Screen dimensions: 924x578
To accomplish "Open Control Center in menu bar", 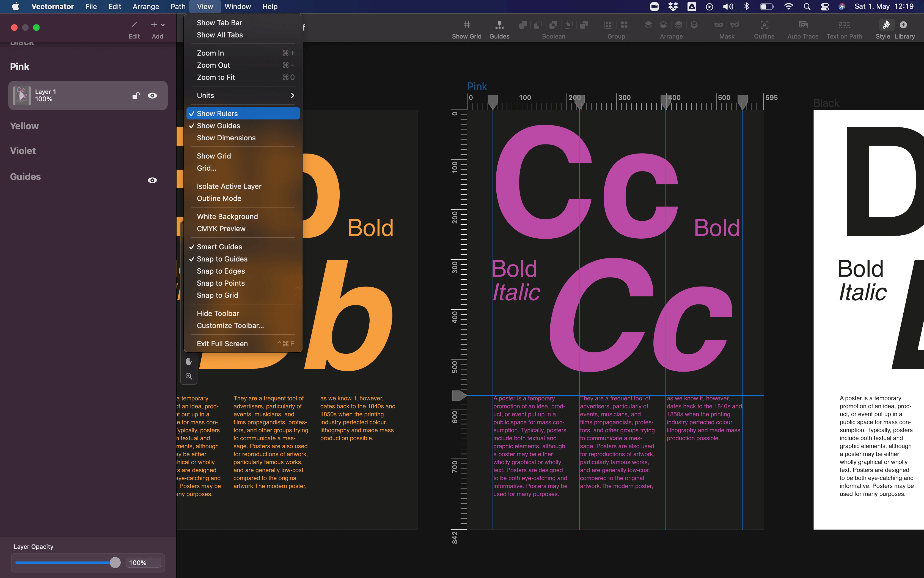I will click(x=825, y=7).
